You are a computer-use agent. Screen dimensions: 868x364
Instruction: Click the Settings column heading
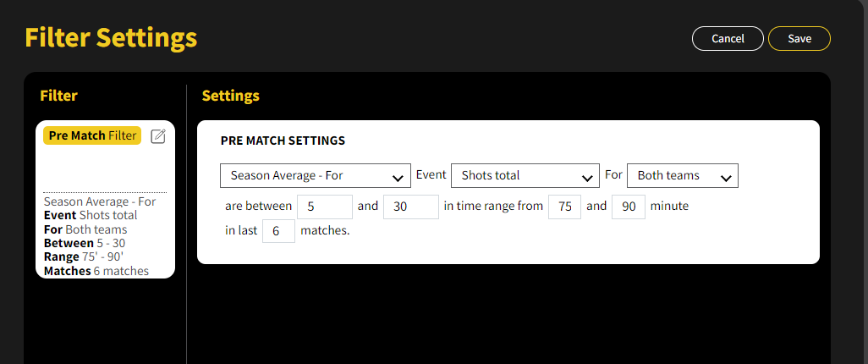click(230, 96)
